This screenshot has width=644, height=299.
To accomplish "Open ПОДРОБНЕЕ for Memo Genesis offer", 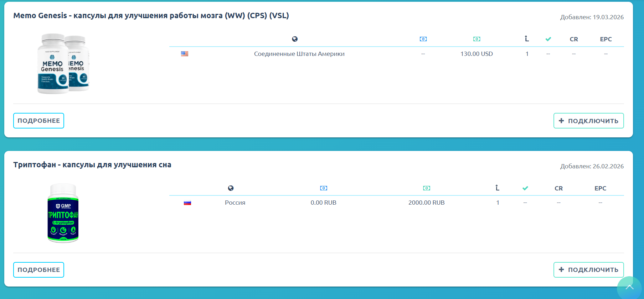I will 38,121.
